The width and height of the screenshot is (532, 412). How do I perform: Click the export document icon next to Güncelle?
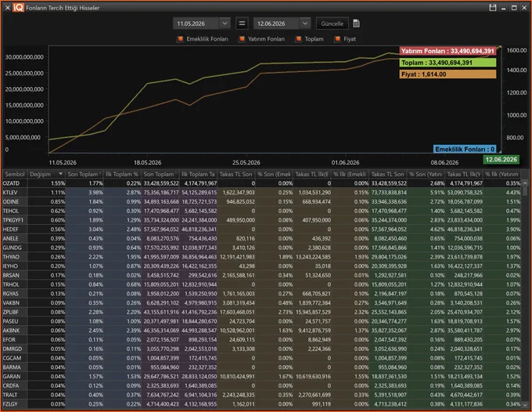tap(356, 23)
